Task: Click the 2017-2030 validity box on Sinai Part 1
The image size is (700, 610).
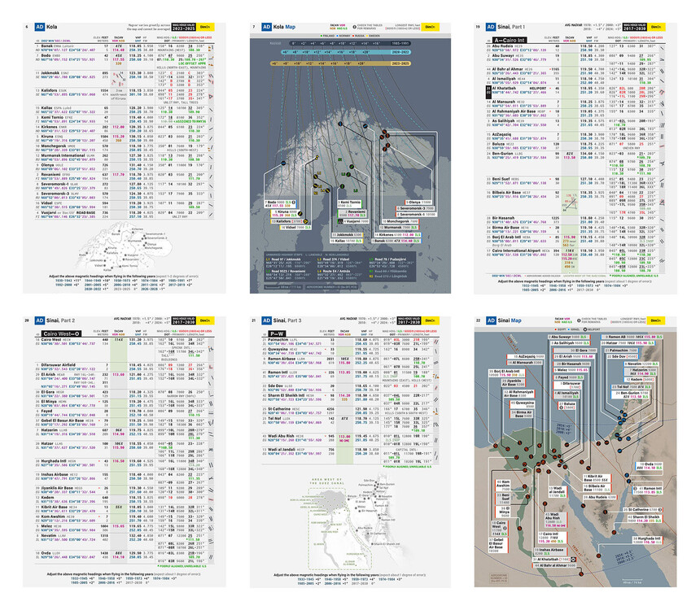Action: click(635, 27)
